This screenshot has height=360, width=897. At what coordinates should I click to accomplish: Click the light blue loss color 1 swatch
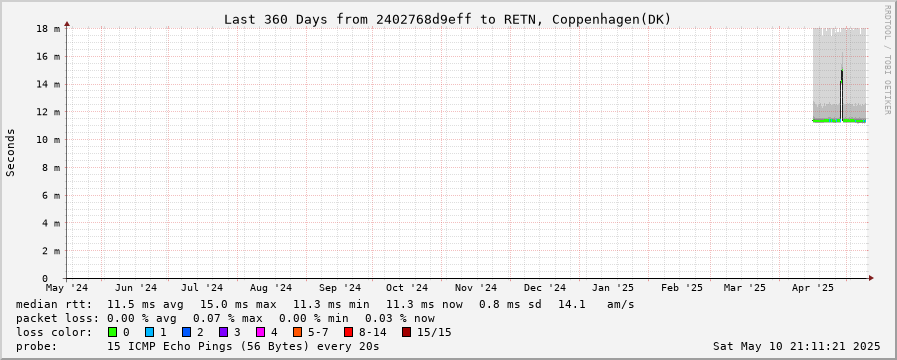point(149,332)
